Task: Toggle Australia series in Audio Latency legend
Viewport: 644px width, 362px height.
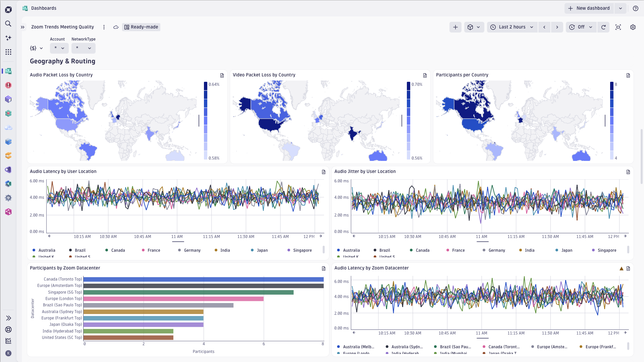Action: tap(44, 250)
